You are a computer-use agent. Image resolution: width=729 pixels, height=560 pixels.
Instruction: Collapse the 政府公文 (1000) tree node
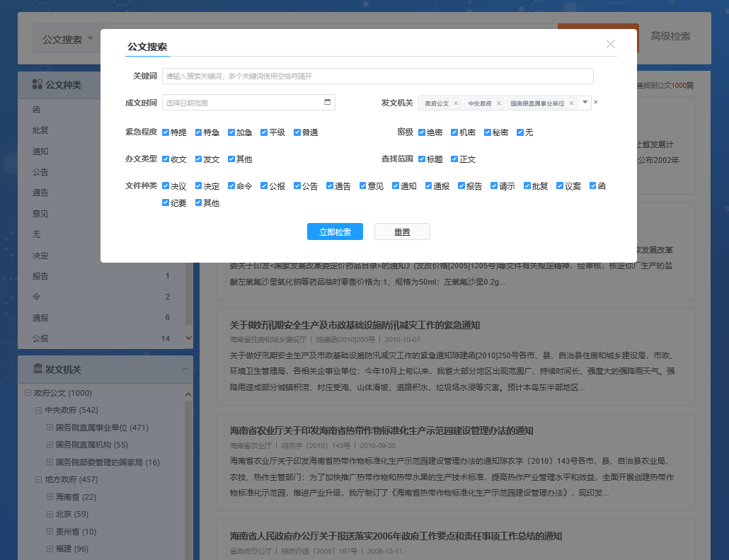[28, 392]
